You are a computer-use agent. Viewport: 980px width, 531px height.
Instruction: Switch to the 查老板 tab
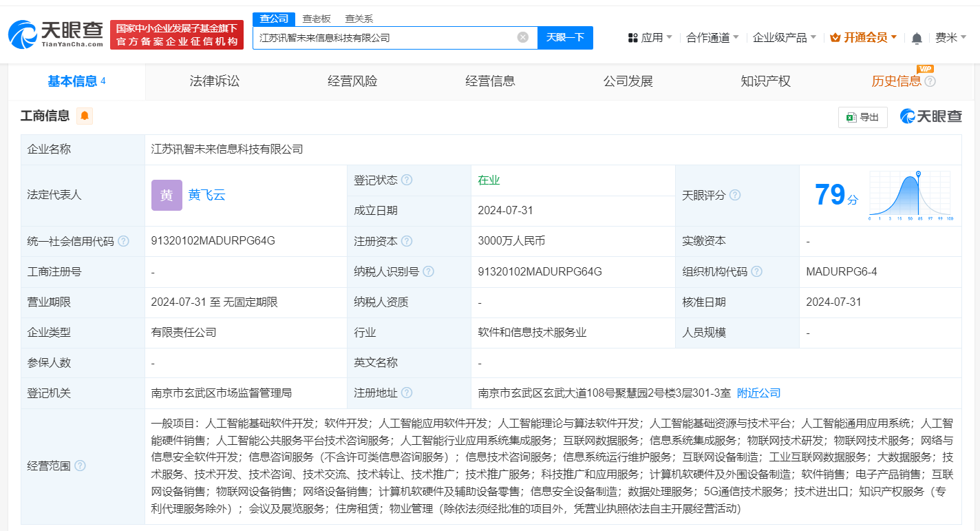(318, 19)
